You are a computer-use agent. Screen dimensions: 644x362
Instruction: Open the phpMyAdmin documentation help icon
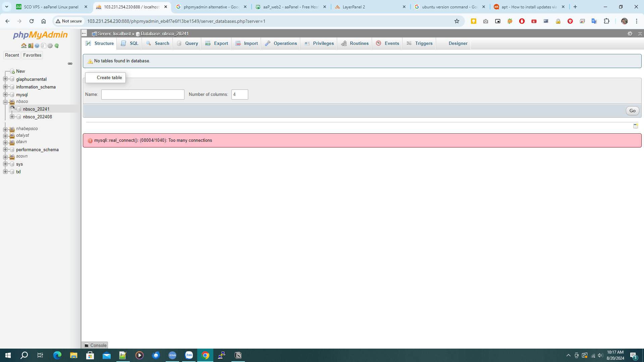[x=37, y=46]
